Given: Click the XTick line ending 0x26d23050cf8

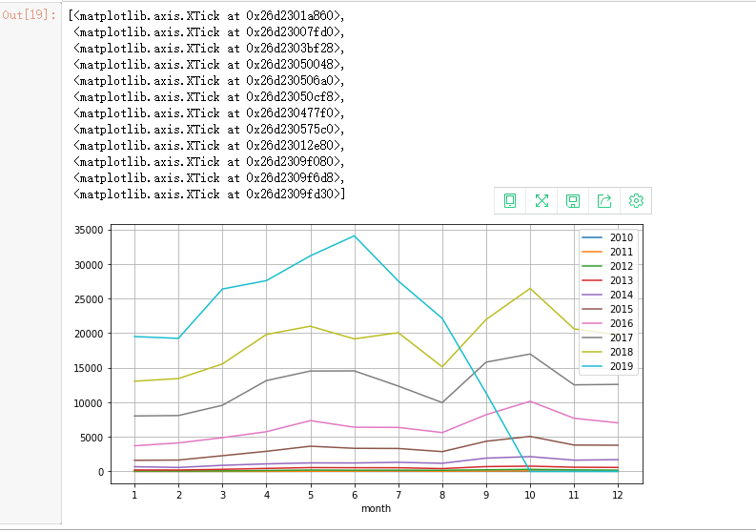Looking at the screenshot, I should point(209,97).
